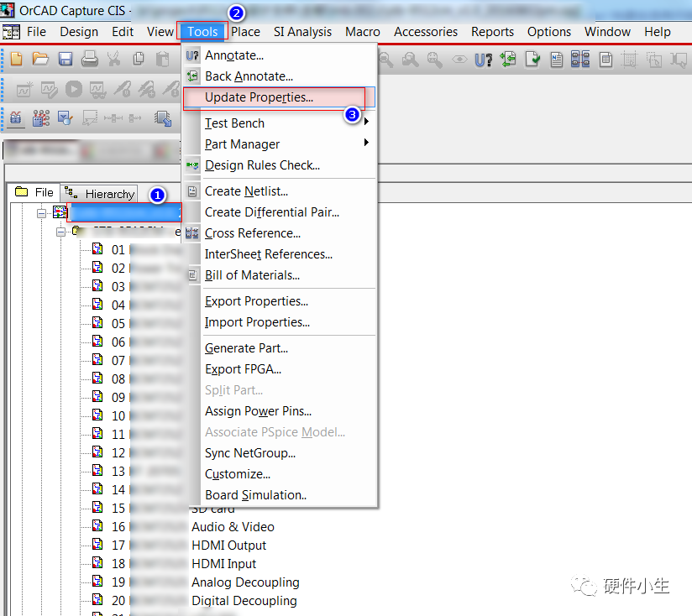
Task: Select Generate Part menu entry
Action: pos(280,348)
